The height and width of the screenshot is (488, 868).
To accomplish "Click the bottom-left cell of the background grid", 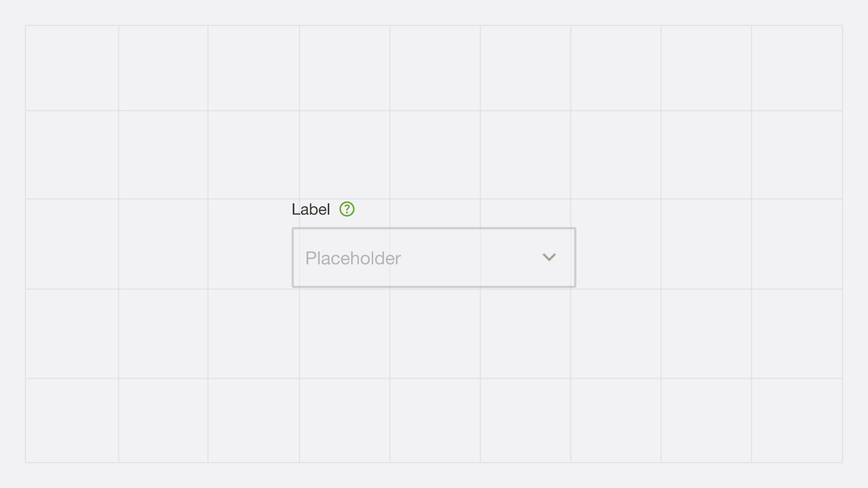I will point(72,420).
